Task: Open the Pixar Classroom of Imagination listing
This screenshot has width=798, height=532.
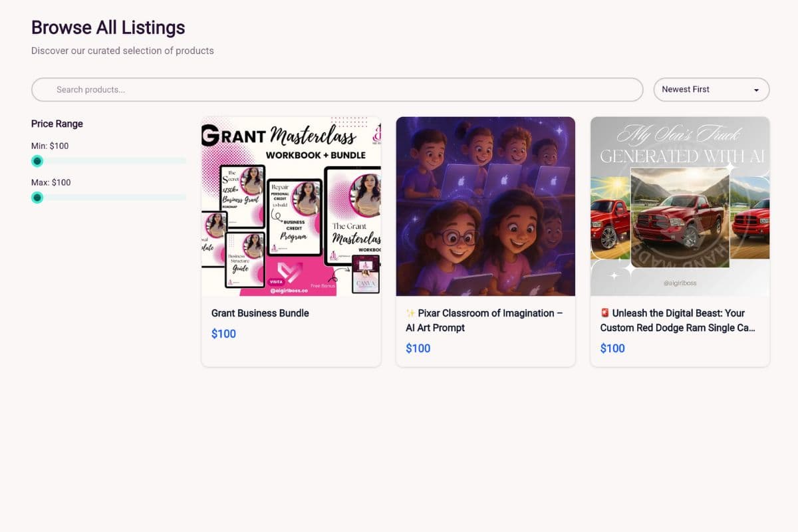Action: pos(485,320)
